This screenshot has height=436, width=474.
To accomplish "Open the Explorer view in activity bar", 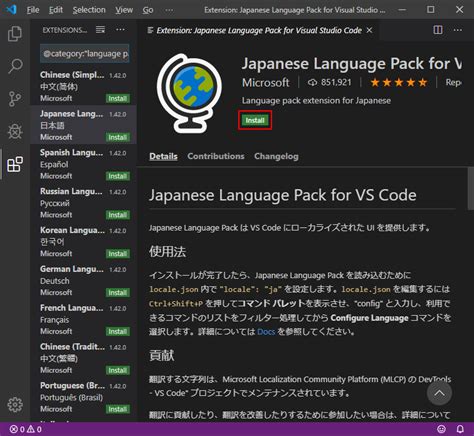I will click(15, 34).
